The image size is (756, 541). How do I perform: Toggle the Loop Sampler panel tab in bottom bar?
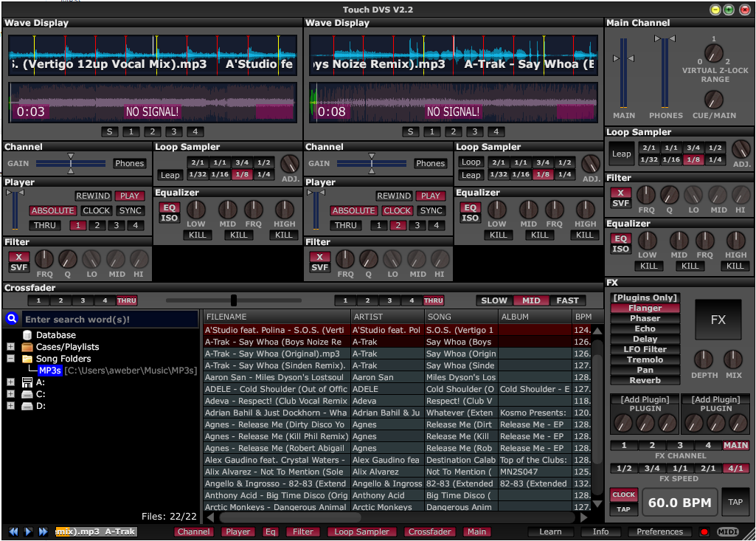tap(361, 531)
